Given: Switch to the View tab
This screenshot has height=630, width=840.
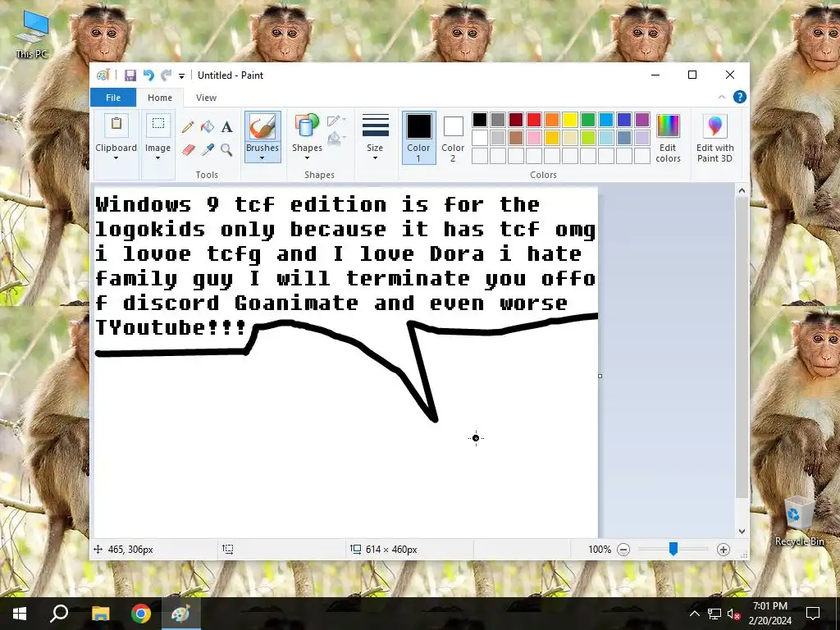Looking at the screenshot, I should tap(206, 98).
